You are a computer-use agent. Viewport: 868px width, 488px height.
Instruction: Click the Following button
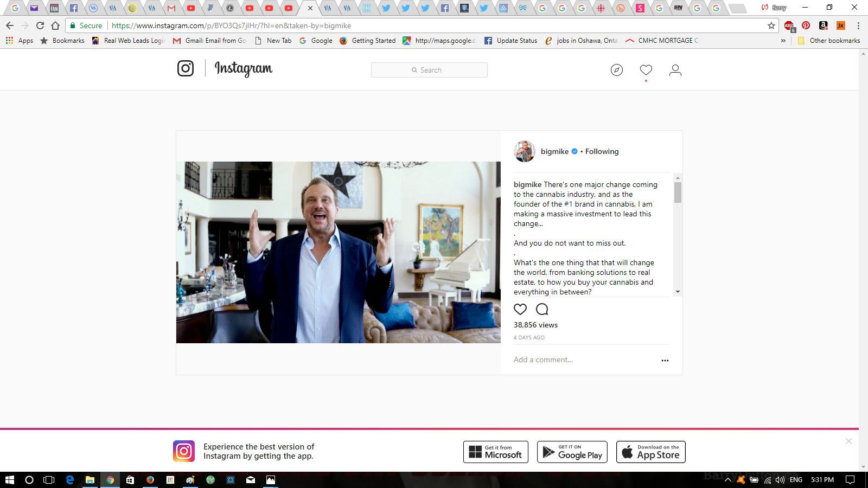point(602,151)
